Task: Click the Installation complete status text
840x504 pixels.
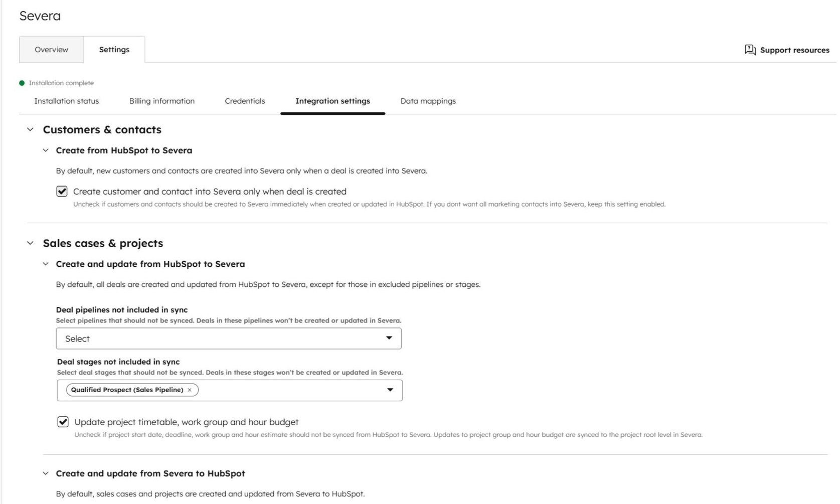Action: pos(61,83)
